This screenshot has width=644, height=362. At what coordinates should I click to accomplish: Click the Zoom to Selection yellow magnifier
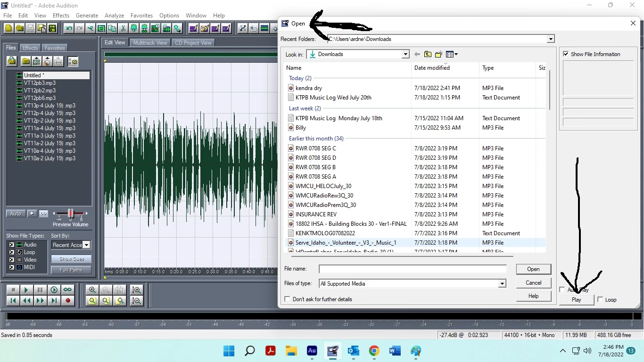point(92,301)
